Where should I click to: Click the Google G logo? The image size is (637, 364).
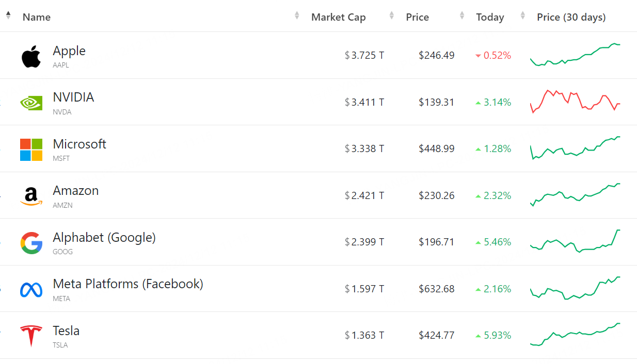31,243
